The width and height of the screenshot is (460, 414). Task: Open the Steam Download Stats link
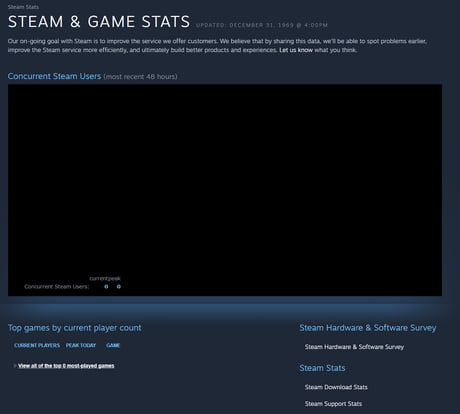(336, 387)
